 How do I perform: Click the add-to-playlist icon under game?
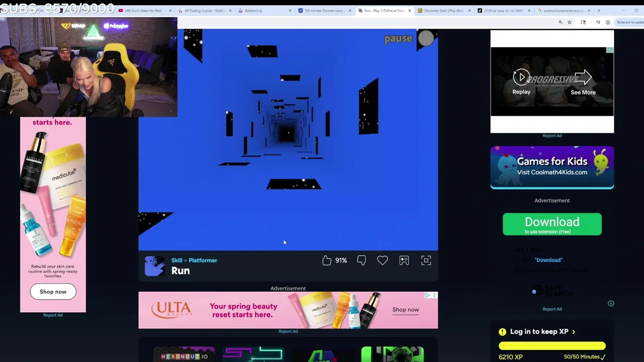[404, 260]
